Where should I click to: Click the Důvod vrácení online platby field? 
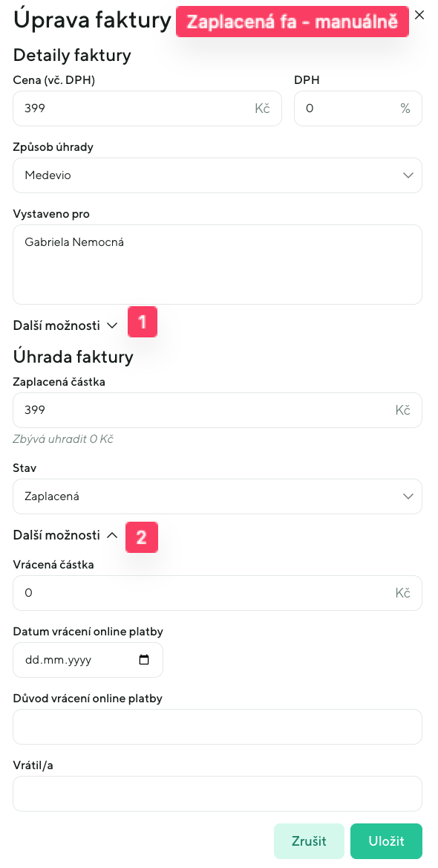[218, 726]
